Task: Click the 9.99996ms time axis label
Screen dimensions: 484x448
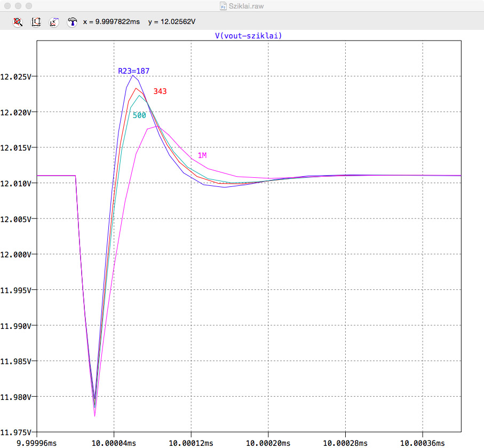Action: 37,443
